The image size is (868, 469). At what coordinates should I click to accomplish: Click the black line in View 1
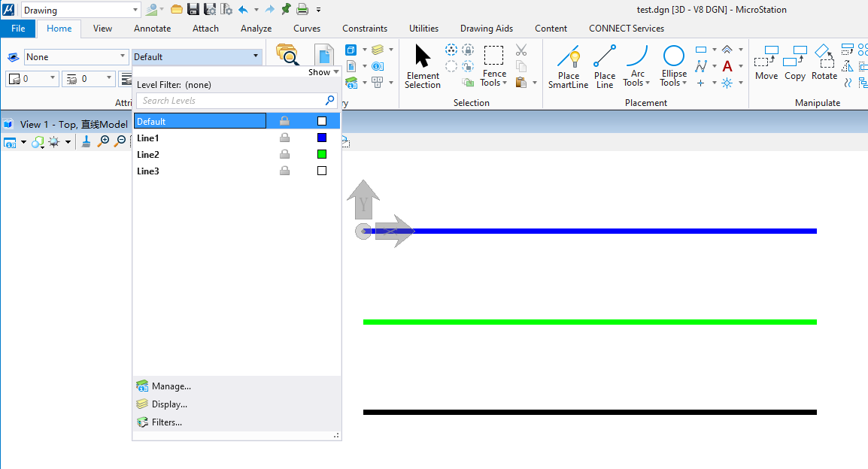click(590, 412)
